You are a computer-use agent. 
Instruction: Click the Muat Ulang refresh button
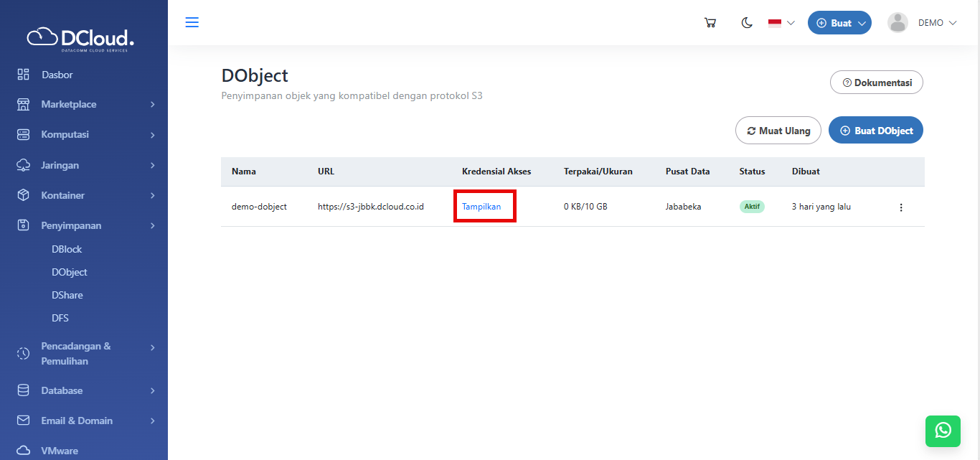[778, 131]
